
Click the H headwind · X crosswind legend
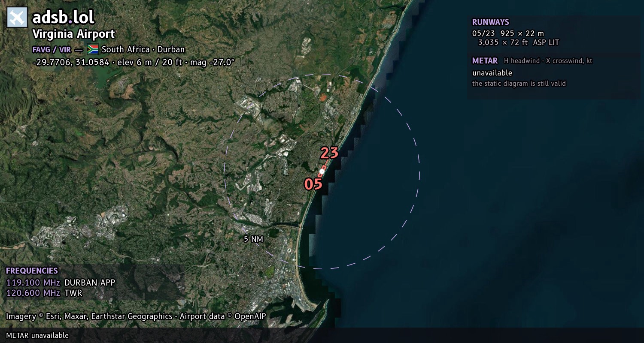pyautogui.click(x=548, y=61)
